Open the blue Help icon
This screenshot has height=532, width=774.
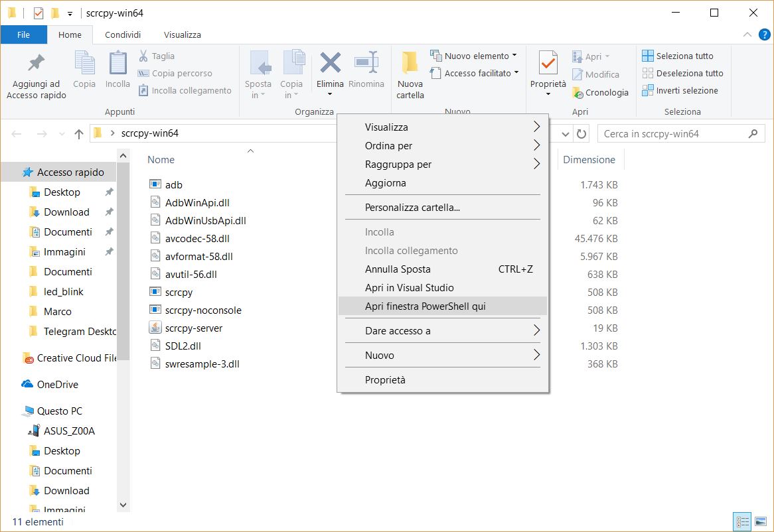[764, 34]
